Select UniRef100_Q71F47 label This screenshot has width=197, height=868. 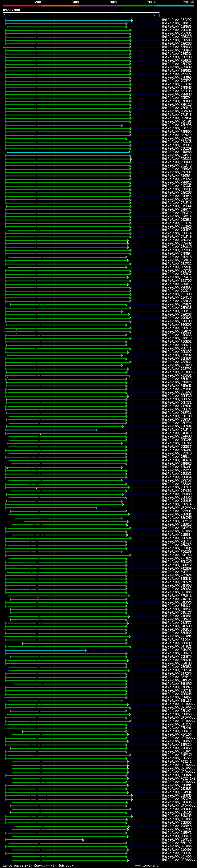coord(177,430)
